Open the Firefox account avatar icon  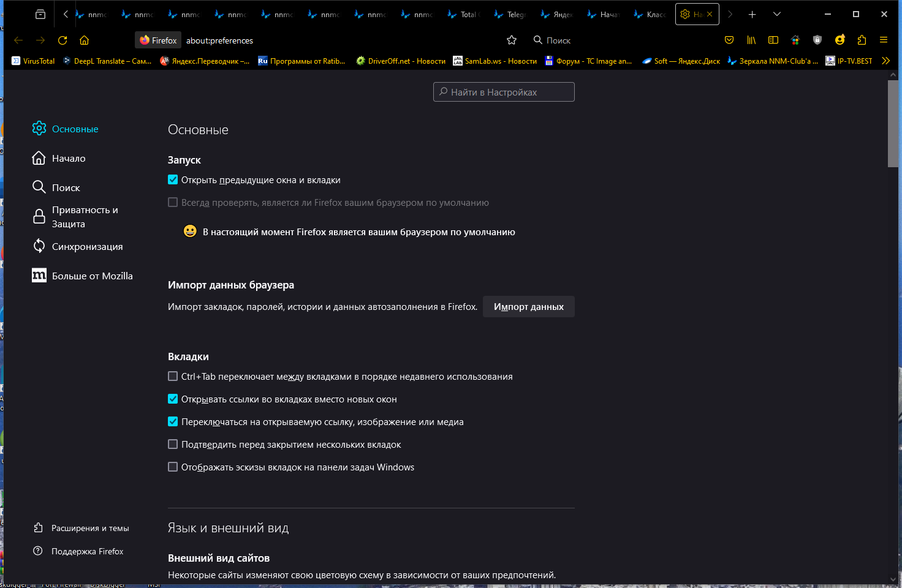tap(839, 40)
